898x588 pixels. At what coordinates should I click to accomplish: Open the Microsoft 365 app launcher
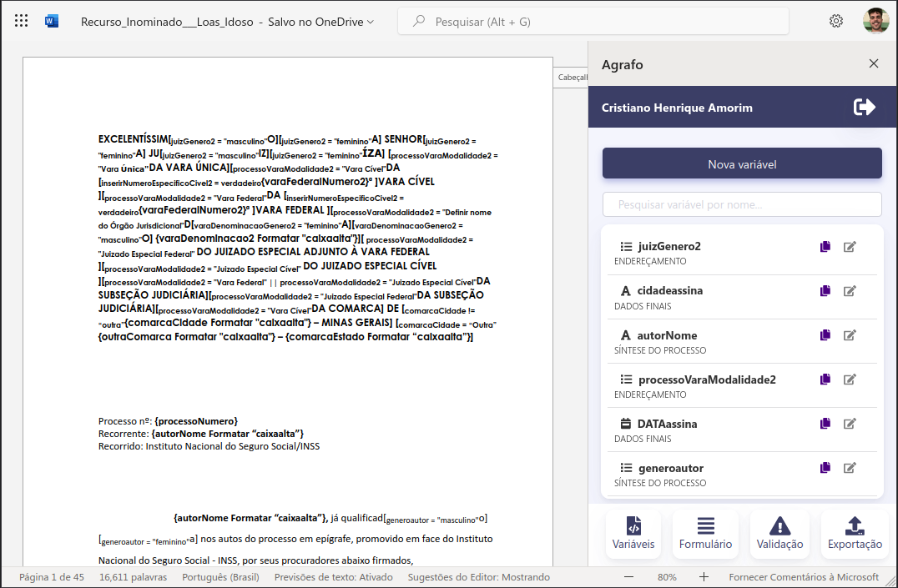21,21
